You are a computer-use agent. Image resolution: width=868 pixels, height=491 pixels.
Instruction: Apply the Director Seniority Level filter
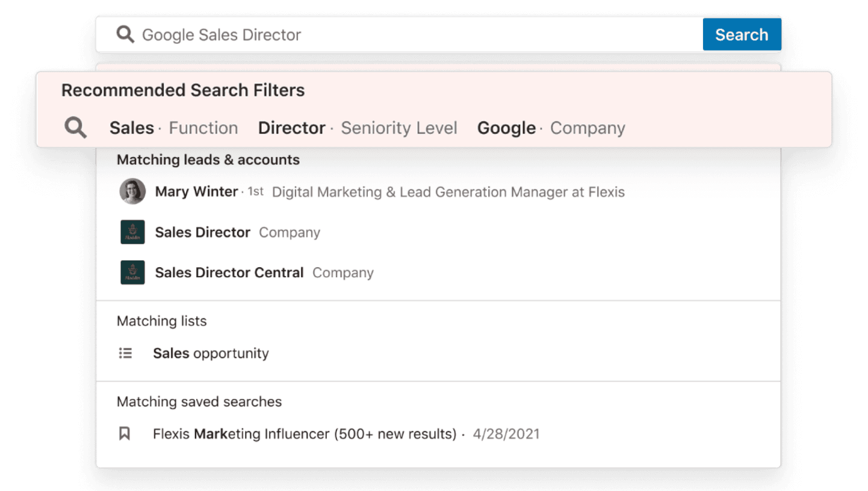358,128
